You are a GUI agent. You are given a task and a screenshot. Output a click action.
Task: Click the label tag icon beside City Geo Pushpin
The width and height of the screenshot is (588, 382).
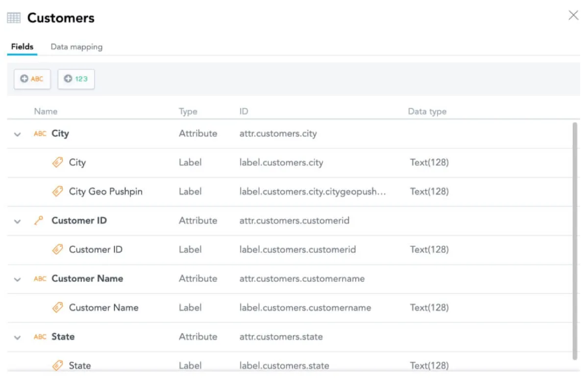[58, 191]
